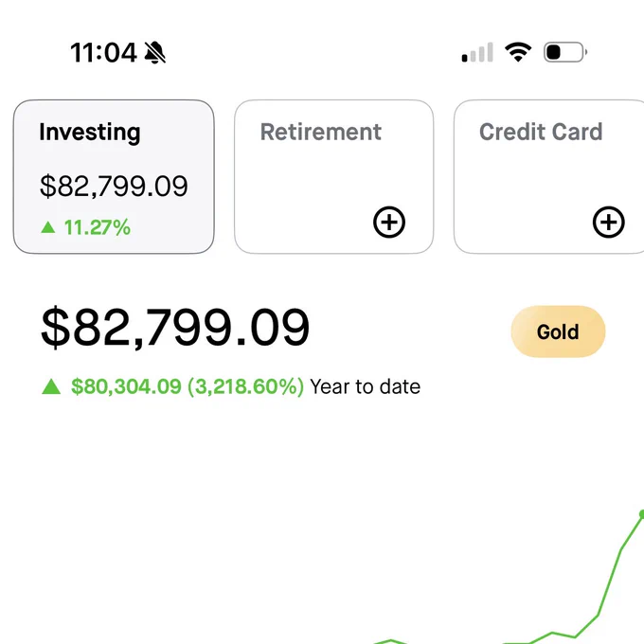Tap the cellular signal bars icon
Image resolution: width=644 pixels, height=644 pixels.
pos(477,52)
